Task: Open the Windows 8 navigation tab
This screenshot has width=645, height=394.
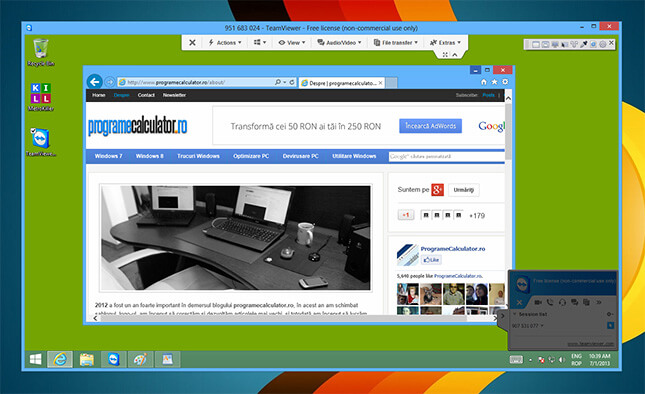Action: [x=150, y=156]
